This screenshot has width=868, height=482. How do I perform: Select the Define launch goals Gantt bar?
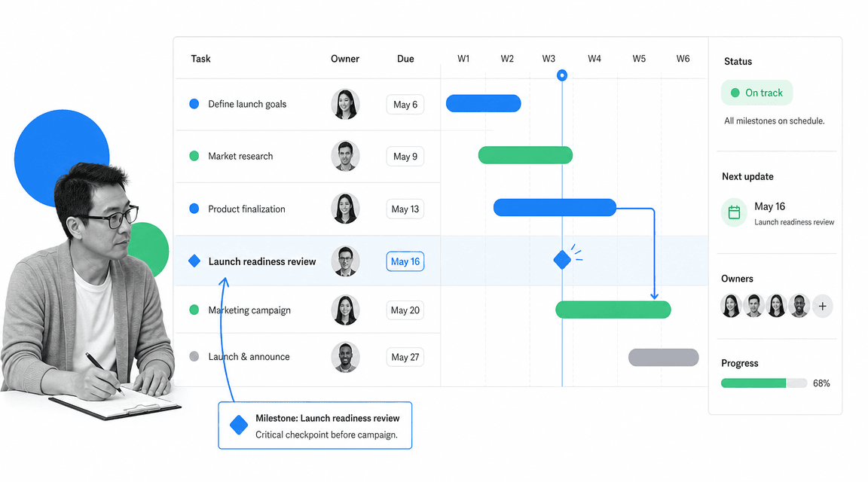(x=483, y=103)
